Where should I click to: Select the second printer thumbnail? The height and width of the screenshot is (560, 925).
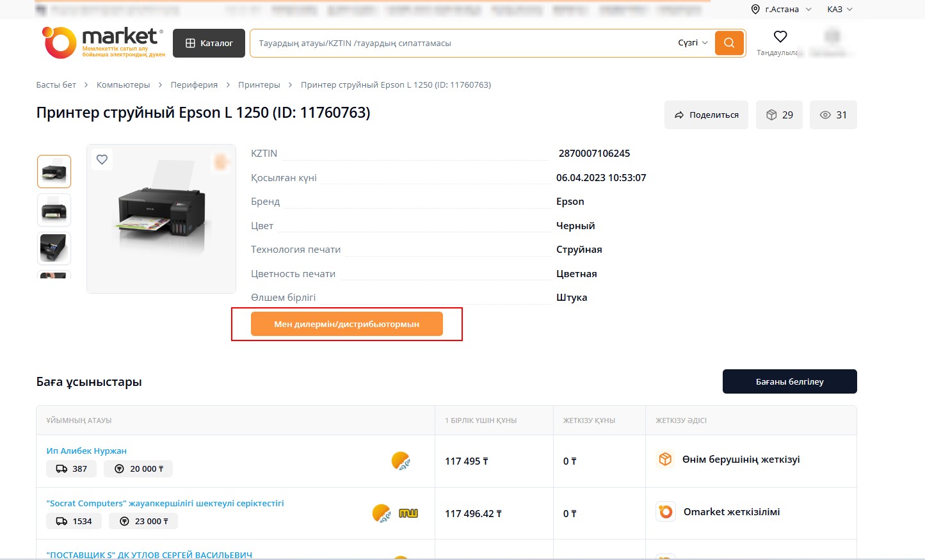54,210
